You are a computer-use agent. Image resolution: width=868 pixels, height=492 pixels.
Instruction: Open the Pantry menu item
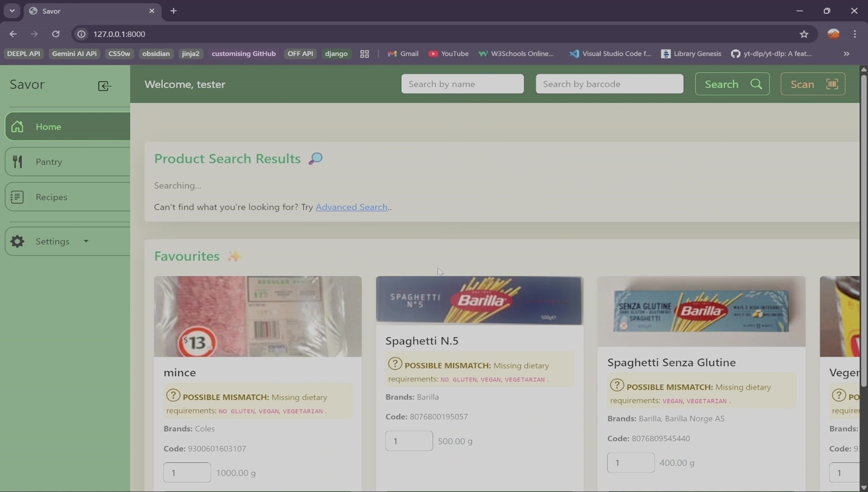[x=49, y=162]
